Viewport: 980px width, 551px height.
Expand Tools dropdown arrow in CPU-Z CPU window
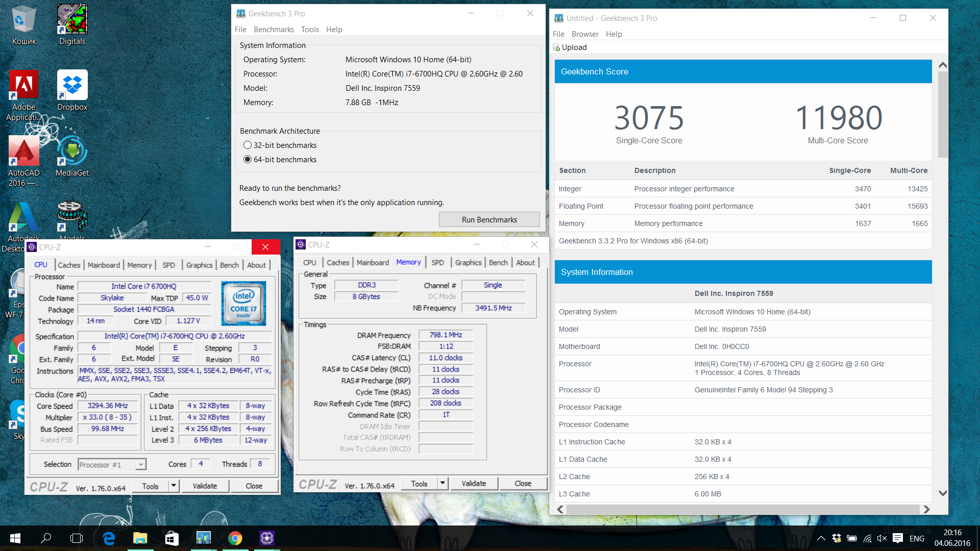click(x=174, y=486)
